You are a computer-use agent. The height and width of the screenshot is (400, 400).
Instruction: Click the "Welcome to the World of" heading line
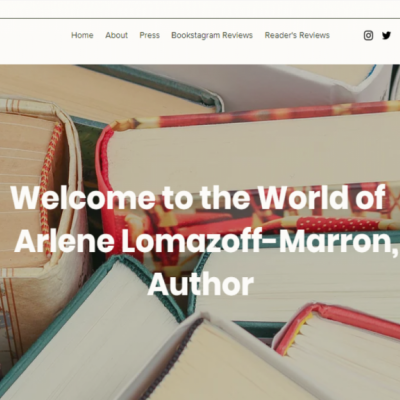[198, 197]
